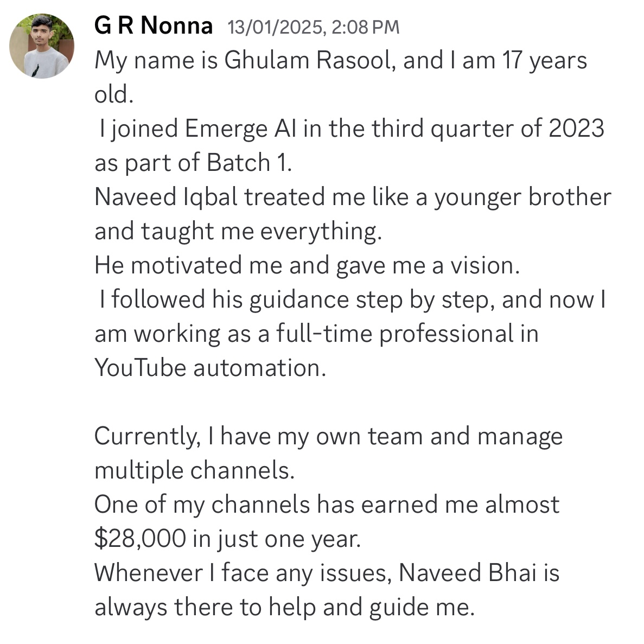
Task: Click the name Naveed Iqbal in message
Action: coord(166,197)
